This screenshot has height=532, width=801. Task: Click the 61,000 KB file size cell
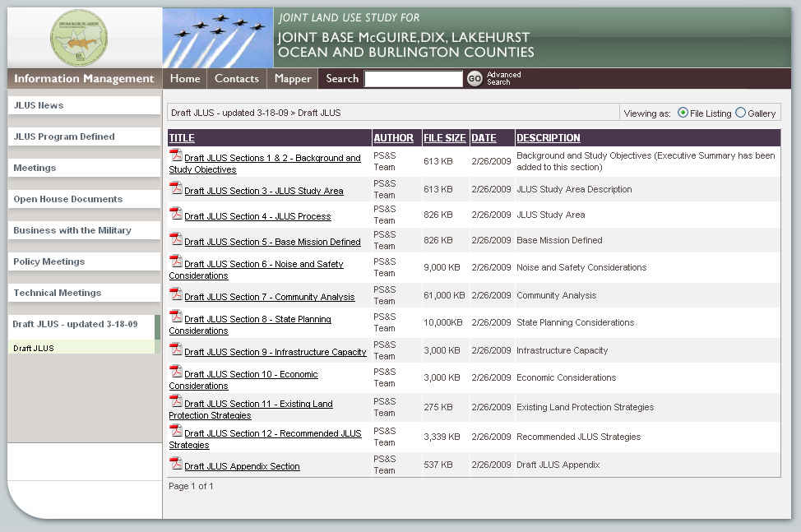coord(444,296)
